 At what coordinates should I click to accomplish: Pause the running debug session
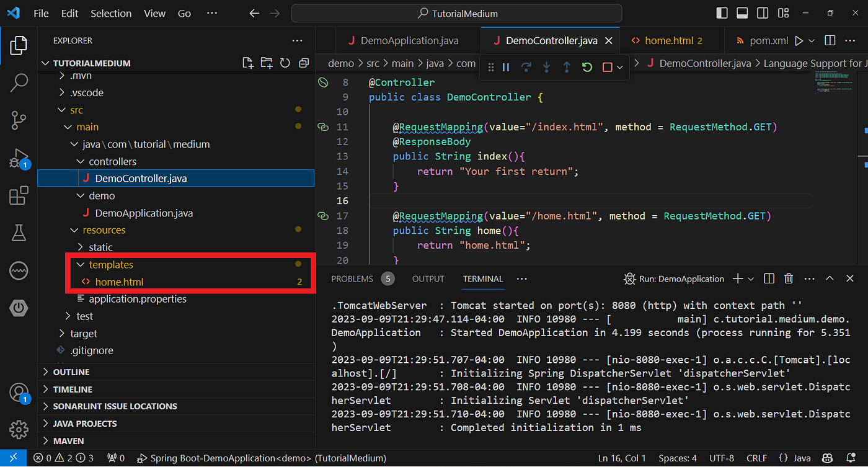(506, 67)
